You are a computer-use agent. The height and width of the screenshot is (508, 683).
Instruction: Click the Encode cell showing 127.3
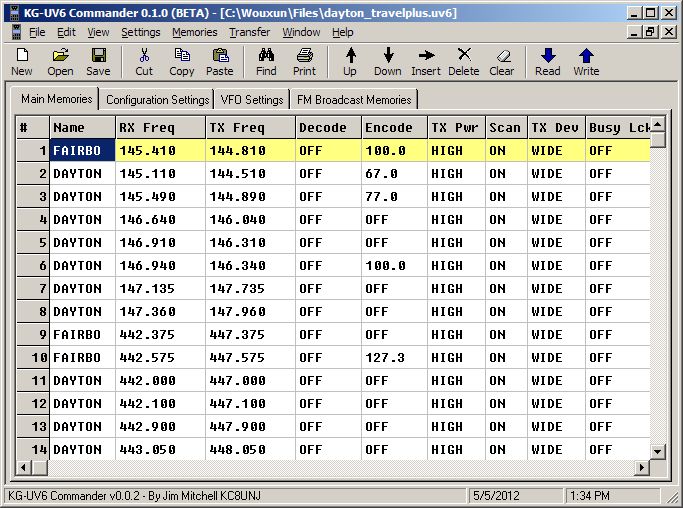392,358
